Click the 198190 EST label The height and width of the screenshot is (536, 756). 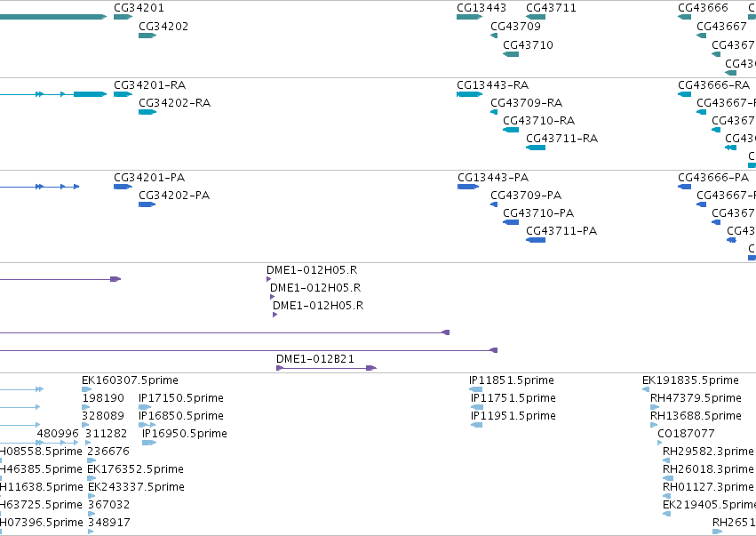click(103, 398)
